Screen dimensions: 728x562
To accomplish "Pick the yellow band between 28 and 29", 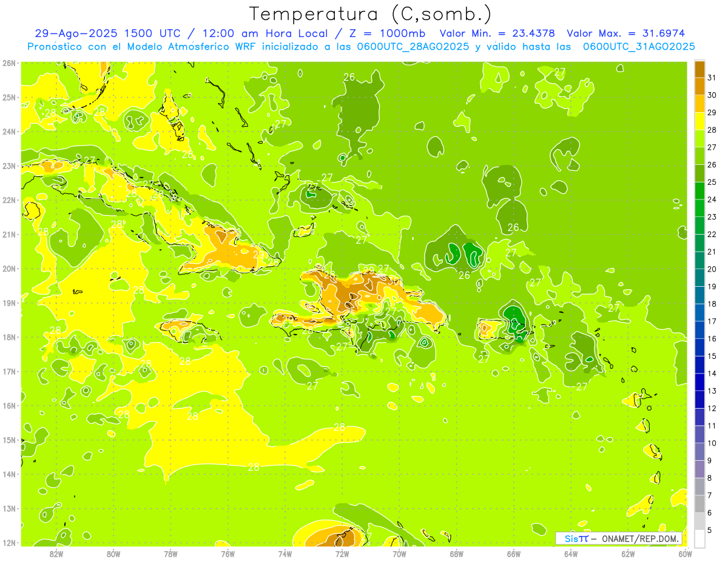I will click(x=699, y=121).
